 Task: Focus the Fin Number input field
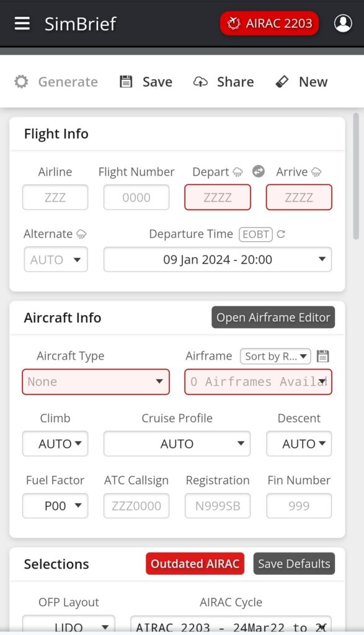click(299, 505)
